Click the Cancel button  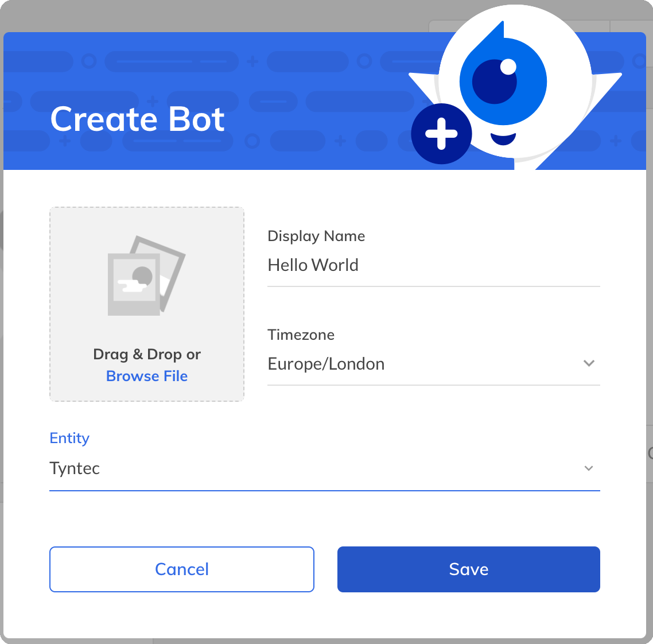click(181, 569)
